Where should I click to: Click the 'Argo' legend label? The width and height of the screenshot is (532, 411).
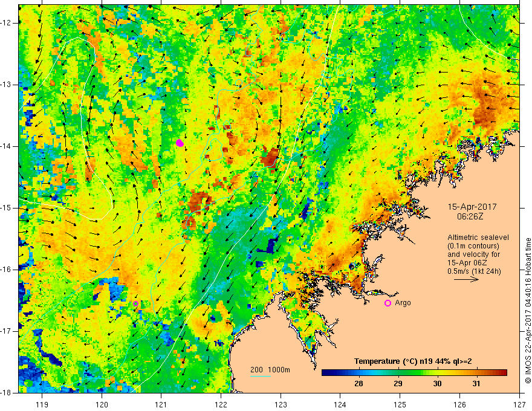[x=403, y=302]
